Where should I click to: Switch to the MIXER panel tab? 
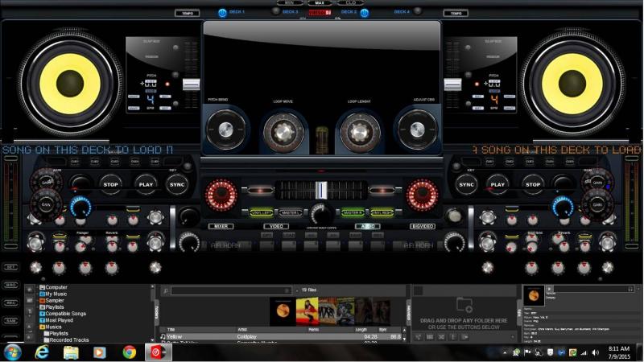point(221,226)
